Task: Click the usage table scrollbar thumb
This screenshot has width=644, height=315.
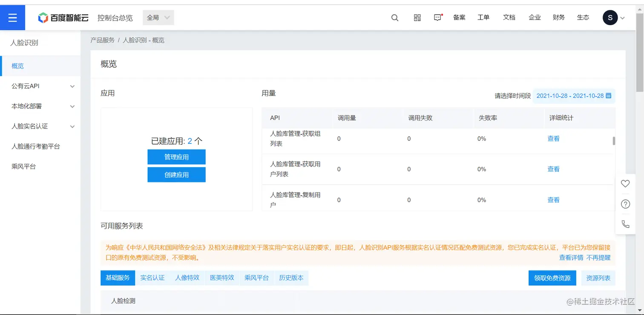Action: coord(614,141)
